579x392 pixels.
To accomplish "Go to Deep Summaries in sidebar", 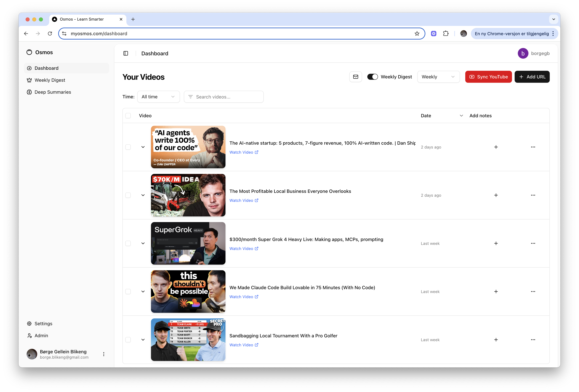I will point(53,92).
